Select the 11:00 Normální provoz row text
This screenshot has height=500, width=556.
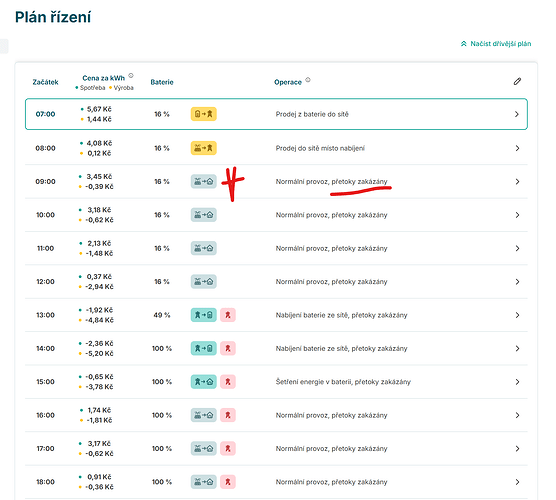tap(331, 248)
